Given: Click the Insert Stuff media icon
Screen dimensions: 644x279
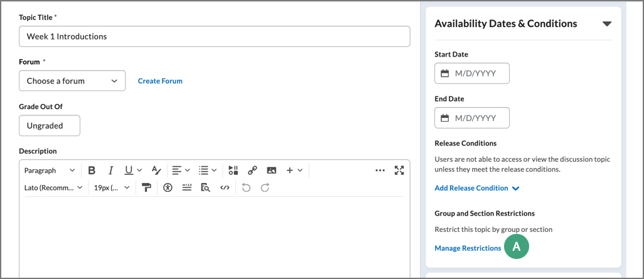Looking at the screenshot, I should [233, 171].
